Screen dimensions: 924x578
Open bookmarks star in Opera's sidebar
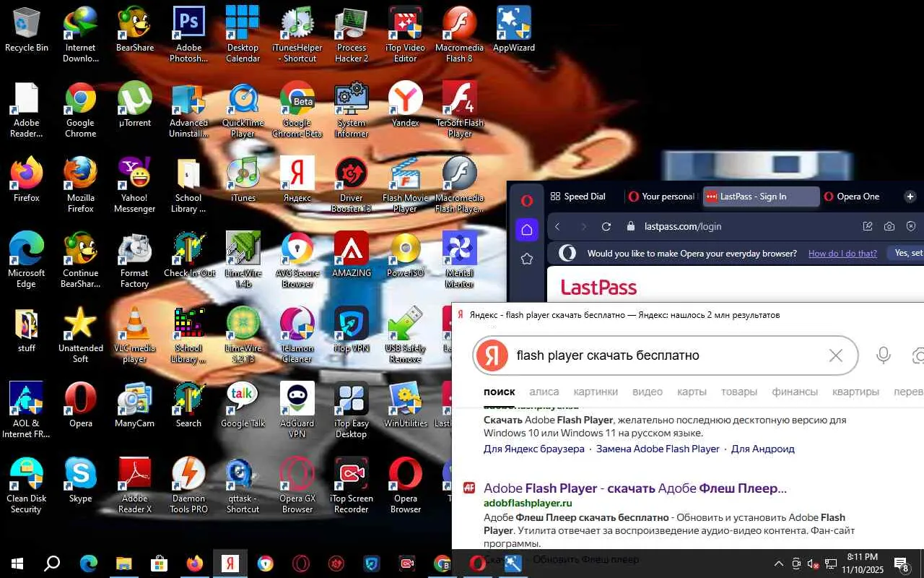pos(527,259)
